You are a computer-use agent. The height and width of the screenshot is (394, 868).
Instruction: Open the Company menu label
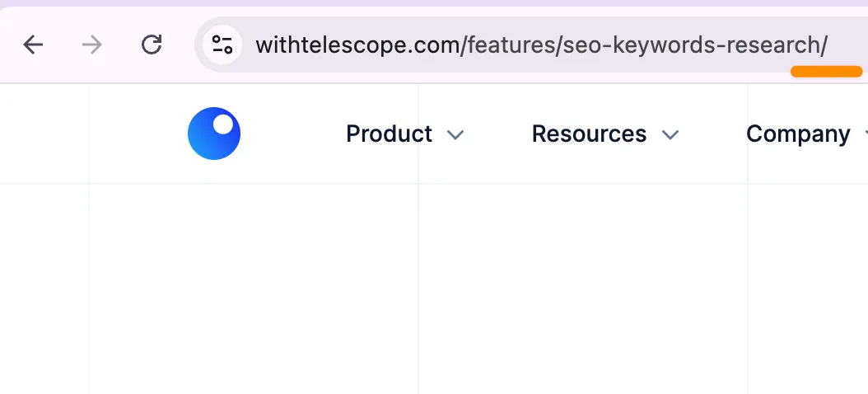coord(797,134)
